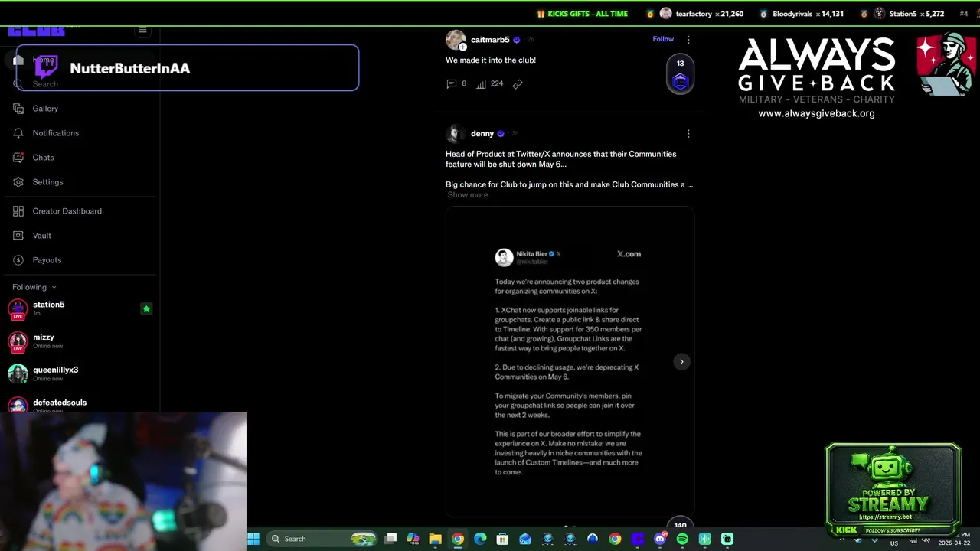Click 'We made it into the club!' text
This screenshot has height=551, width=980.
point(491,60)
